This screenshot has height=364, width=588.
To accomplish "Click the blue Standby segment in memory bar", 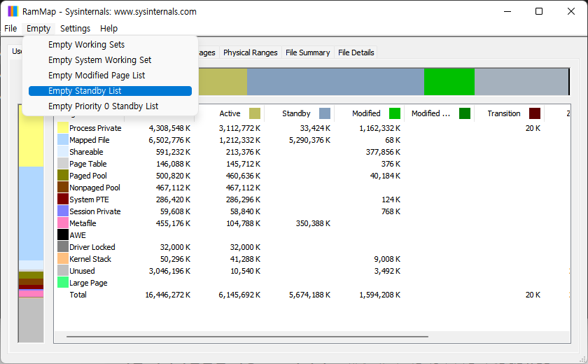I will click(x=335, y=82).
